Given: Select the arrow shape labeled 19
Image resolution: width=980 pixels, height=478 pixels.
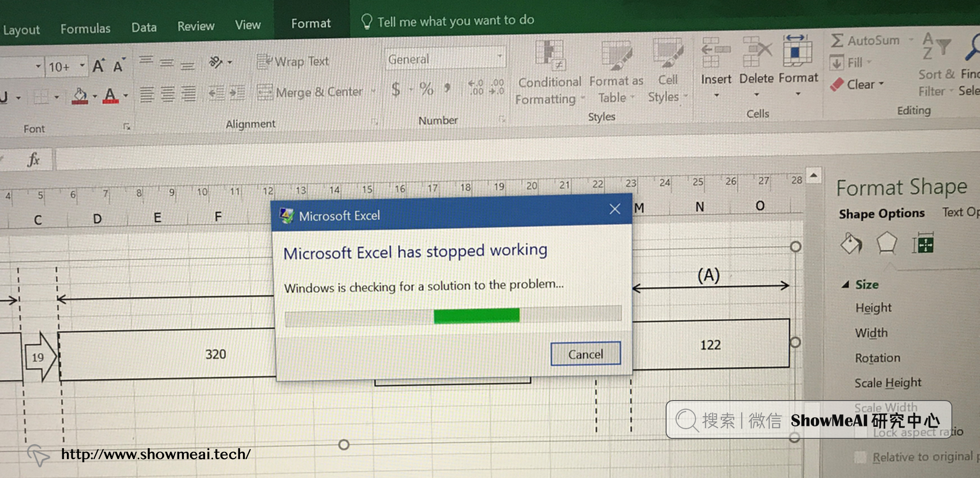Looking at the screenshot, I should (41, 357).
